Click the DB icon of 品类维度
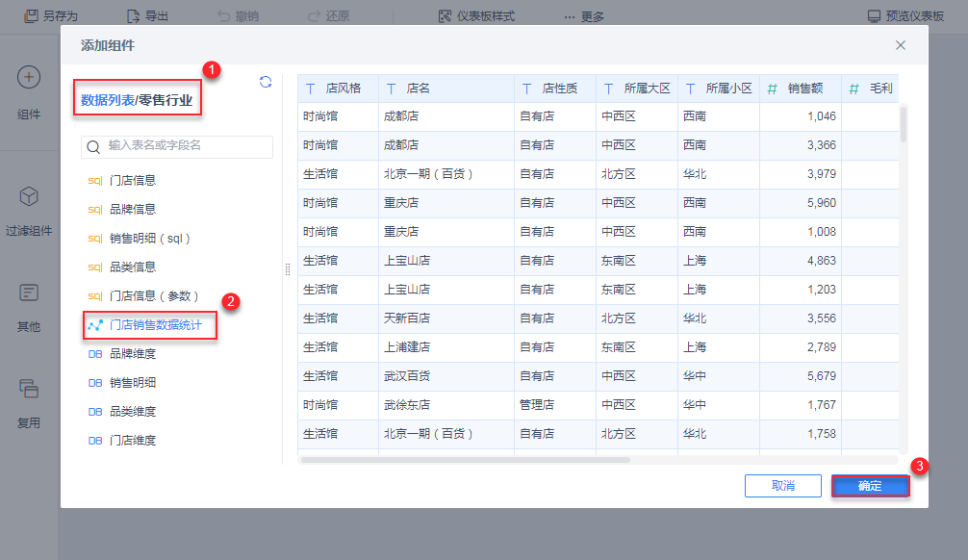The image size is (968, 560). coord(95,412)
